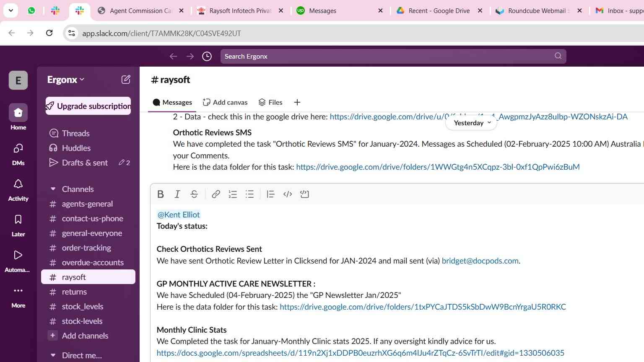Close the Raysoft Infotech browser tab
This screenshot has width=644, height=362.
pos(281,10)
